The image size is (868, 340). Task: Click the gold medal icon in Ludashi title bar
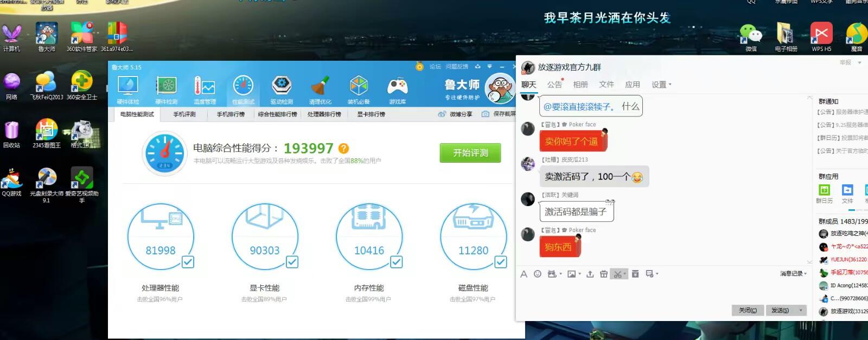(x=419, y=67)
